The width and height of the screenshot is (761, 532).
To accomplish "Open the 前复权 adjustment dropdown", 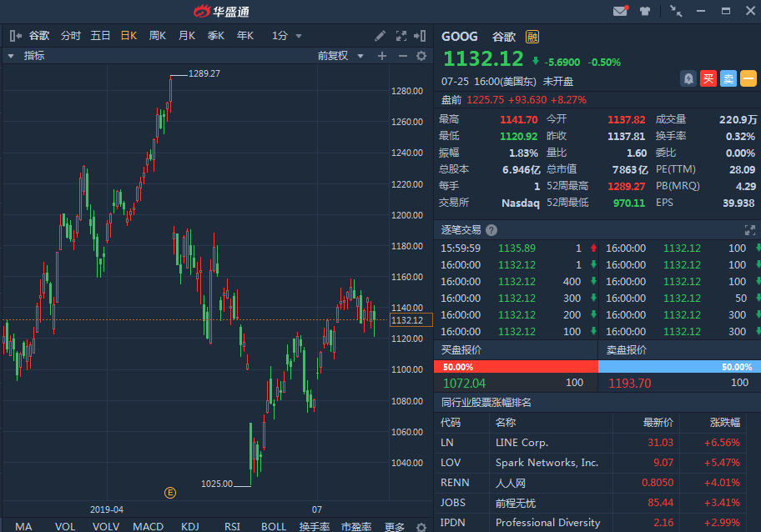I will [x=340, y=56].
